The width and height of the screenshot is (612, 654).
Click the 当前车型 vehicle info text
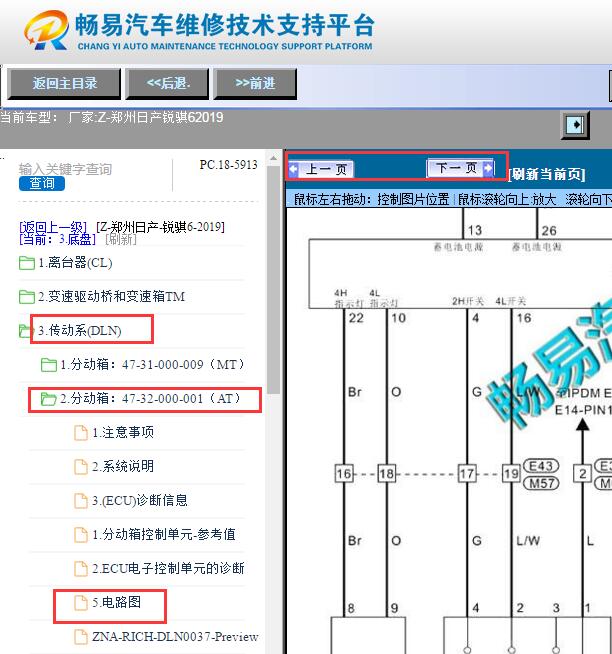pyautogui.click(x=112, y=118)
